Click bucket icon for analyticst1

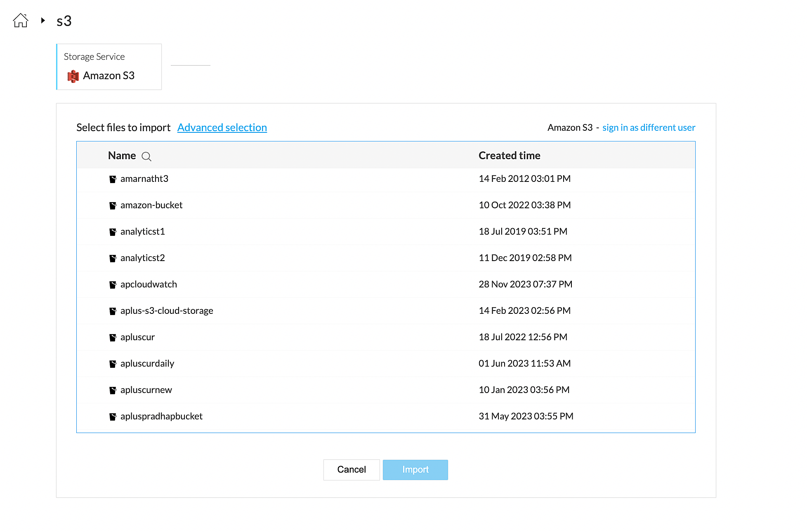tap(113, 232)
